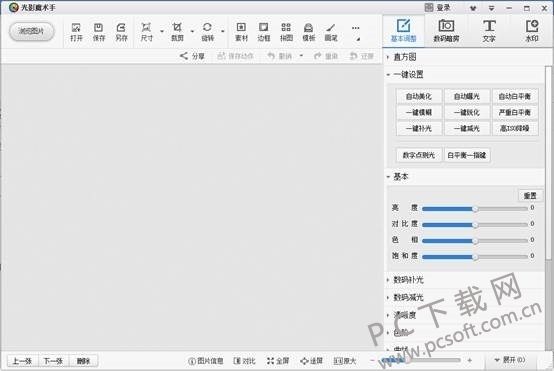The image size is (554, 371).
Task: Show 图片信息 image info
Action: pyautogui.click(x=206, y=361)
